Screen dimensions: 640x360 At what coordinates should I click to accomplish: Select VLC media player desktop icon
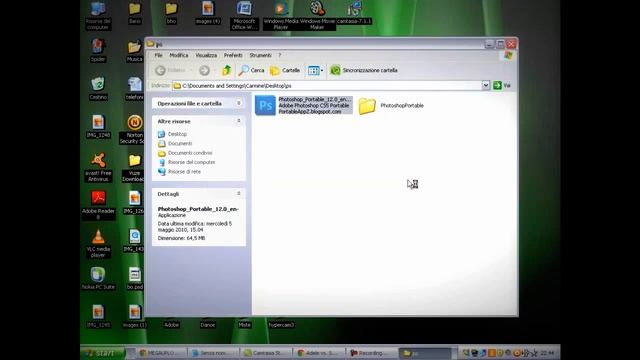(x=98, y=243)
